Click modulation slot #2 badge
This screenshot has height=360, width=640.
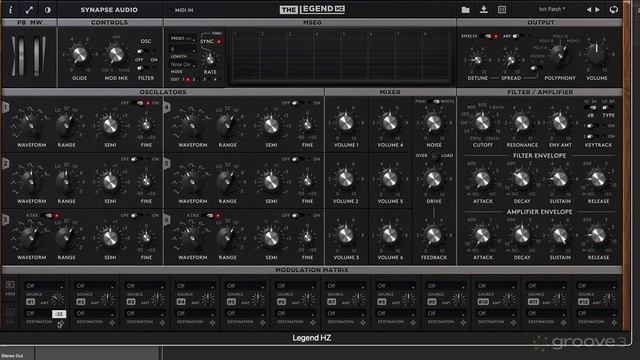click(81, 302)
